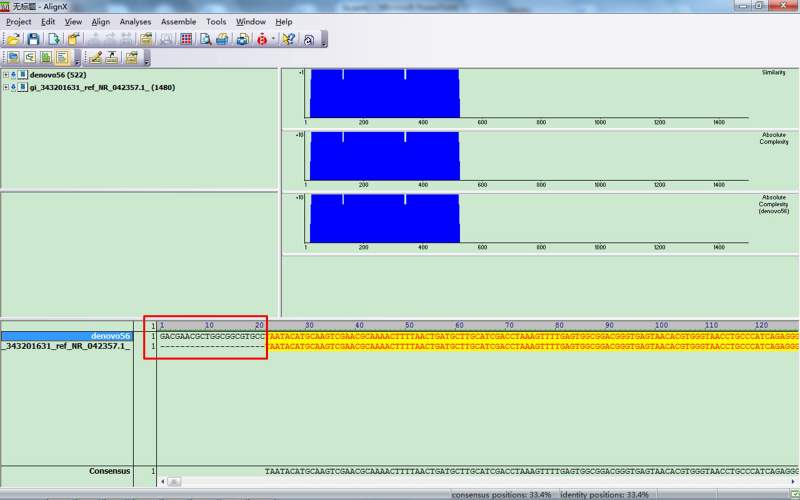Click the identity positions 33.4% status text
Viewport: 800px width, 500px height.
click(x=604, y=494)
